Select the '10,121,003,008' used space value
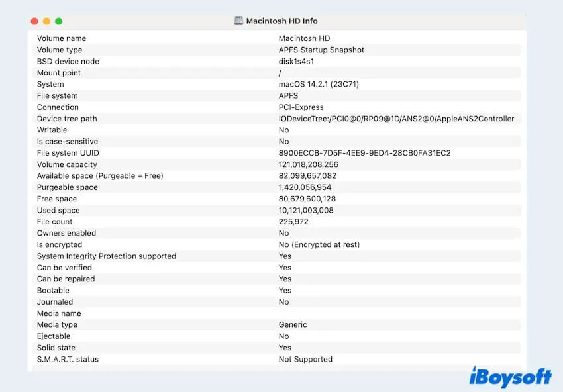This screenshot has height=392, width=563. [x=306, y=211]
